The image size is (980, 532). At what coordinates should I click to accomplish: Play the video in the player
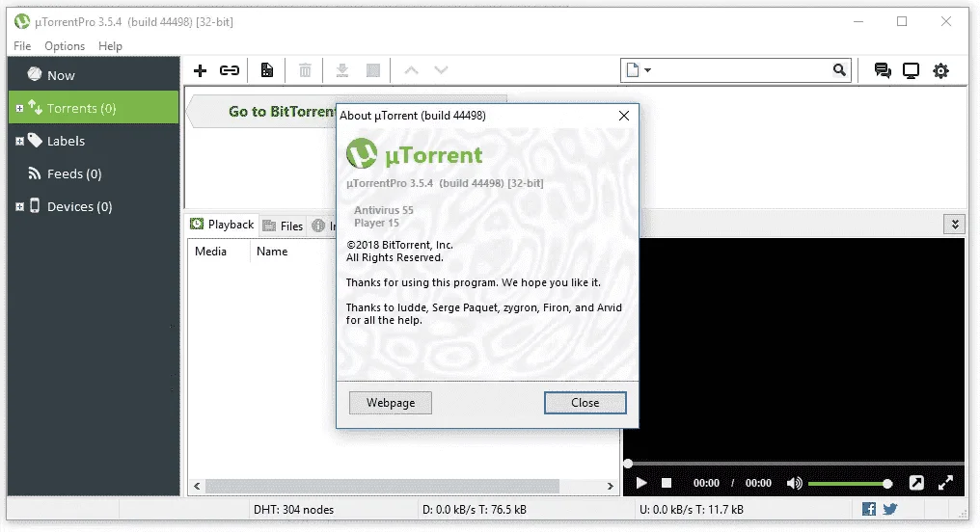coord(641,483)
